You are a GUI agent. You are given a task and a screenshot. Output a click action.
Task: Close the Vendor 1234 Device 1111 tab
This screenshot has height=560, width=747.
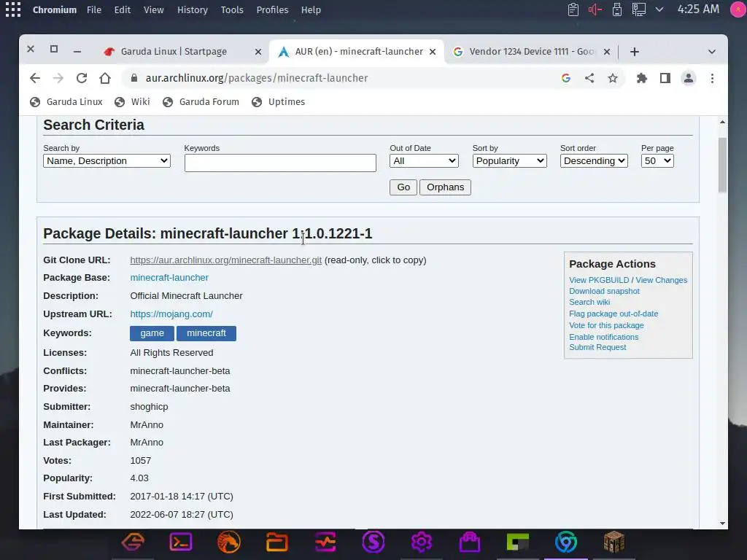[x=607, y=52]
